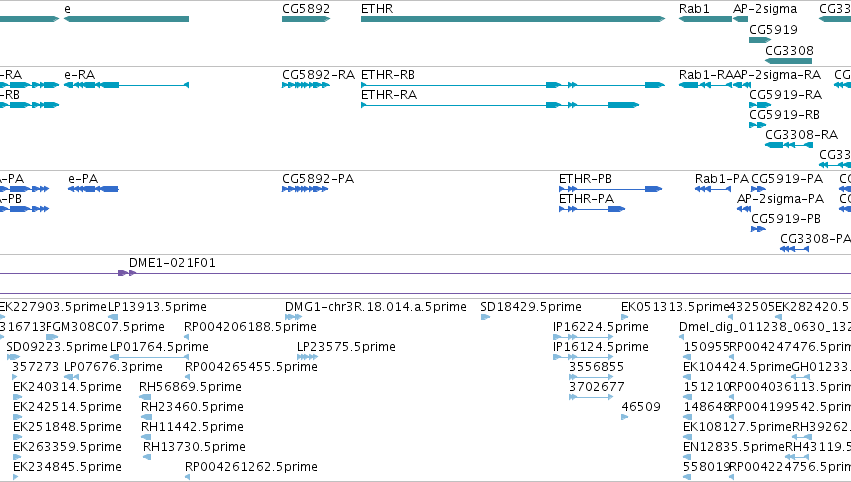
Task: Select the ETHR-RB transcript line
Action: (513, 85)
